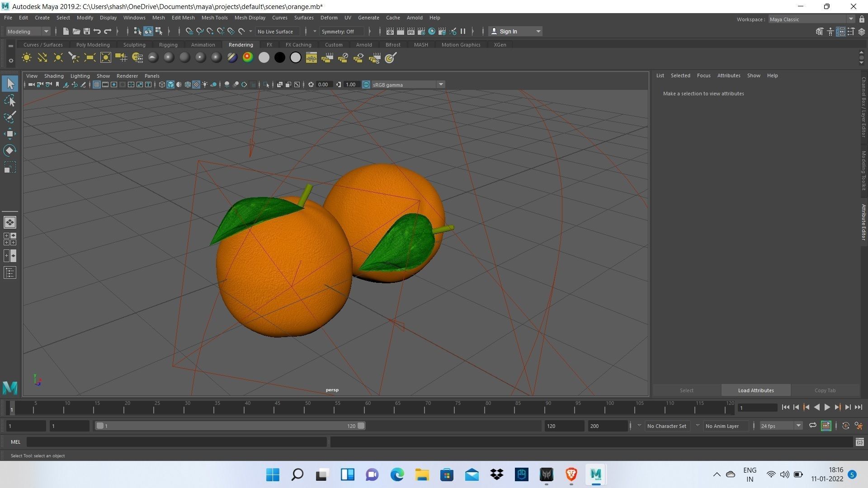Click the Load Attributes button

tap(756, 390)
